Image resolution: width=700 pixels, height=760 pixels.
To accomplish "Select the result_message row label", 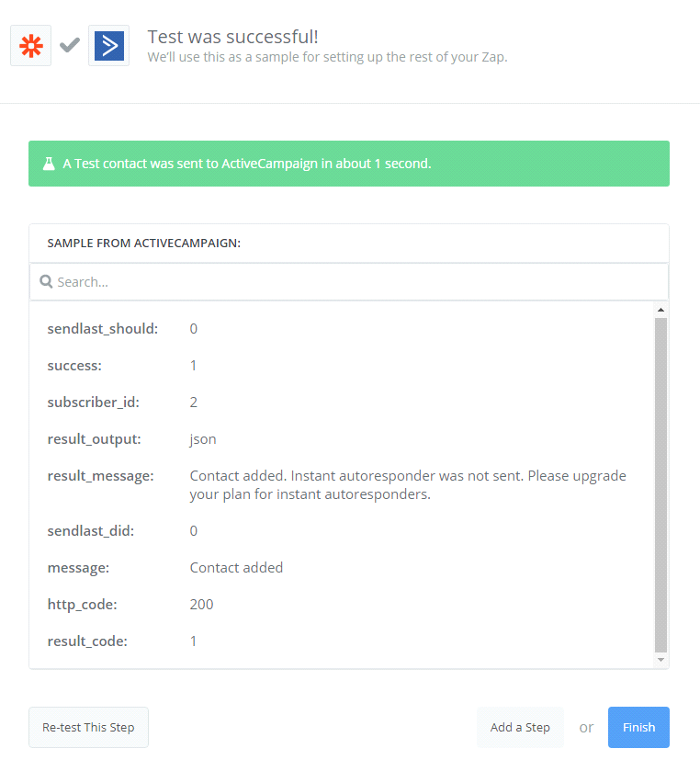I will point(100,475).
